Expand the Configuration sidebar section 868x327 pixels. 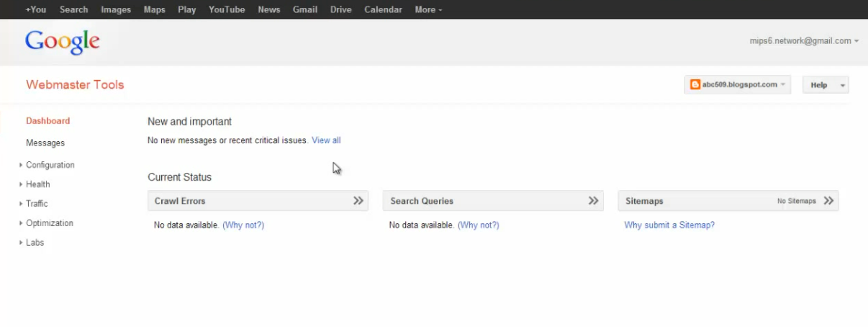[x=50, y=165]
